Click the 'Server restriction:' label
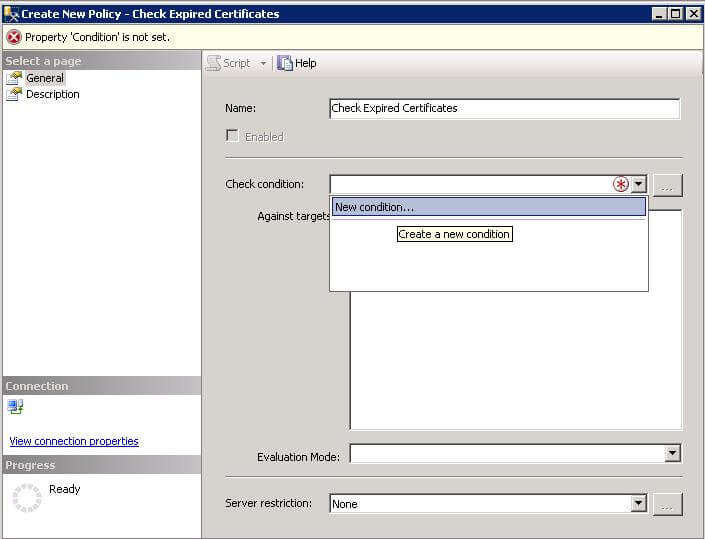Image resolution: width=705 pixels, height=539 pixels. pyautogui.click(x=268, y=503)
